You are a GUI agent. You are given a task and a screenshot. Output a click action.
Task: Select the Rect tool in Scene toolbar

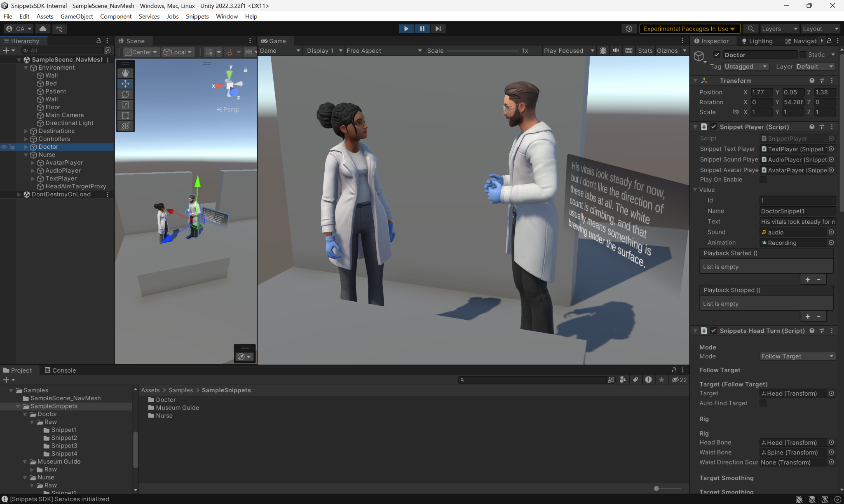click(x=125, y=115)
